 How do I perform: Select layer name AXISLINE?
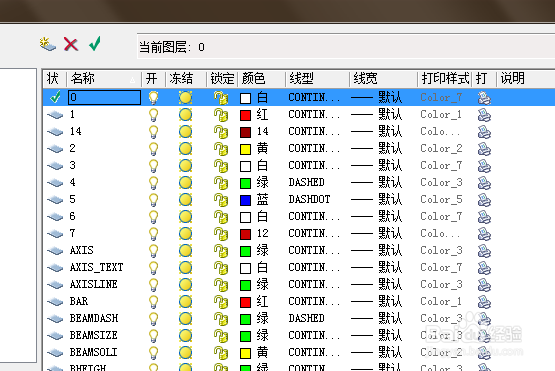pos(93,285)
